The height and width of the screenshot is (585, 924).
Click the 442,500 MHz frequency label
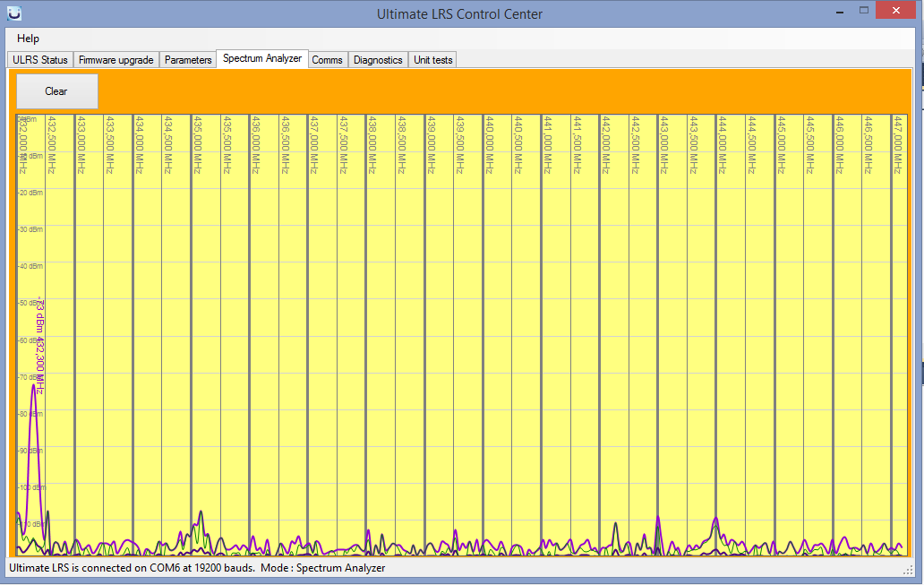click(636, 144)
